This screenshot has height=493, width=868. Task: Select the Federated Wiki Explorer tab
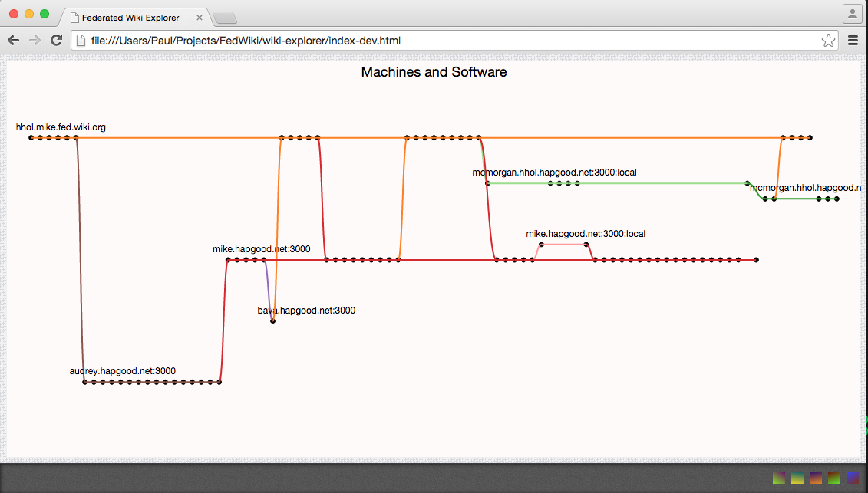[130, 17]
